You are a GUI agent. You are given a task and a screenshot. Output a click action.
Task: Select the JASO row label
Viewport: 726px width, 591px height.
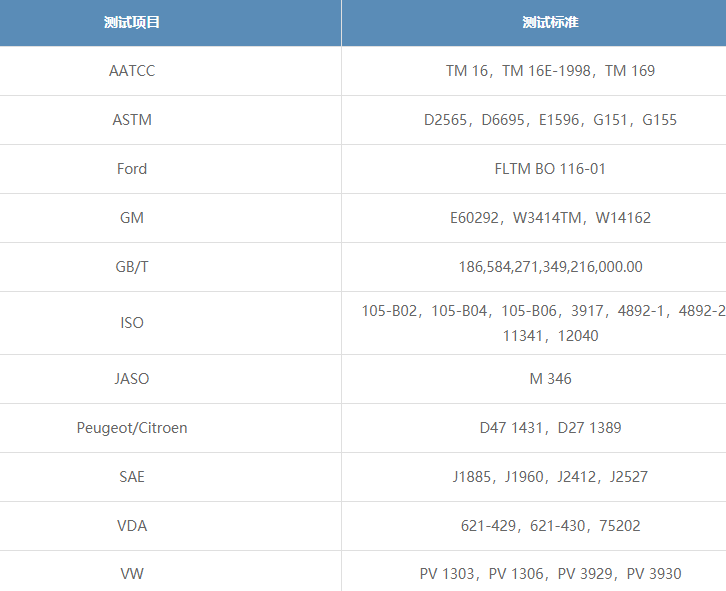click(132, 379)
